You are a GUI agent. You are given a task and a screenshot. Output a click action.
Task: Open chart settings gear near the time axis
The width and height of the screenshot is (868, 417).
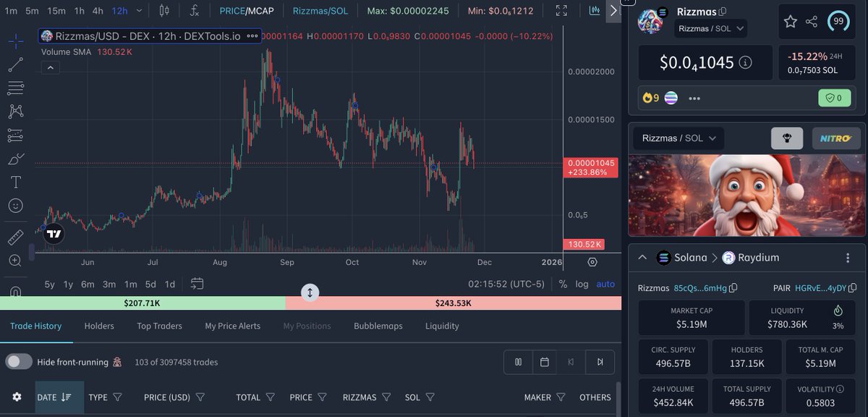pos(592,262)
